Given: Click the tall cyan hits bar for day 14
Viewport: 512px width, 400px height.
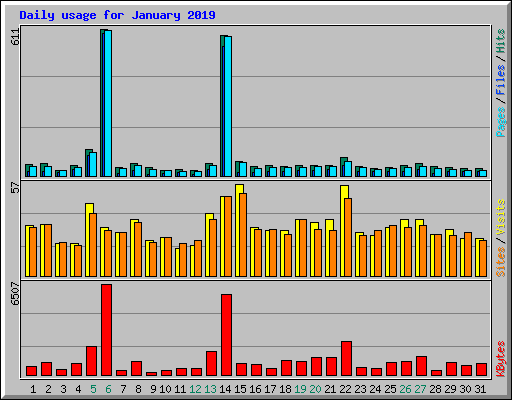Looking at the screenshot, I should (228, 106).
